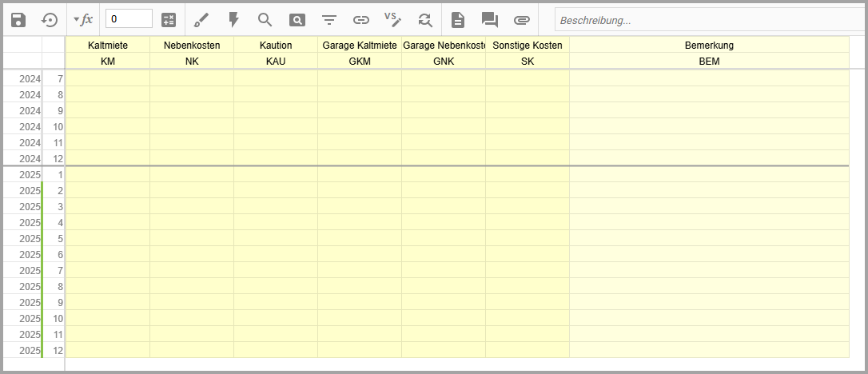Select the Kaltmiete column header

[x=108, y=46]
